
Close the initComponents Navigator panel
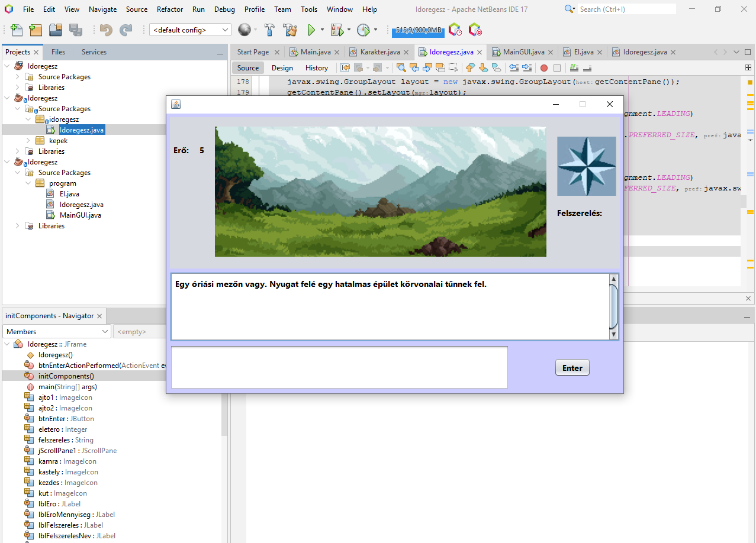pyautogui.click(x=99, y=316)
